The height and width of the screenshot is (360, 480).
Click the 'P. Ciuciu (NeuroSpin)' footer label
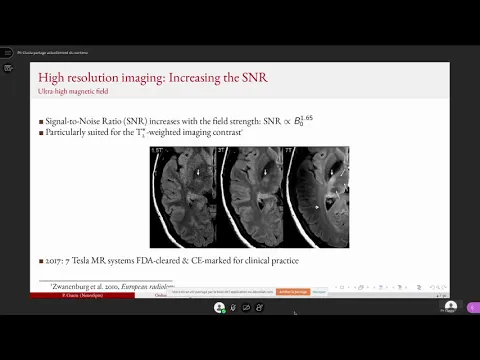(82, 295)
